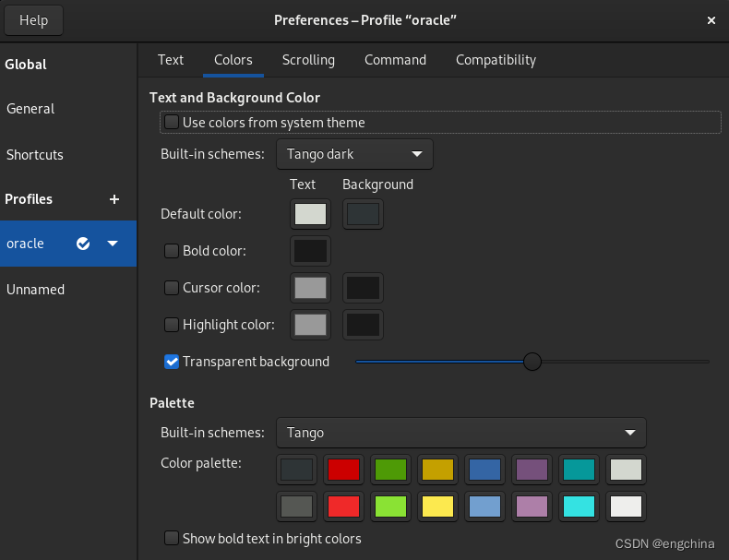
Task: Click the default text color swatch
Action: point(310,214)
